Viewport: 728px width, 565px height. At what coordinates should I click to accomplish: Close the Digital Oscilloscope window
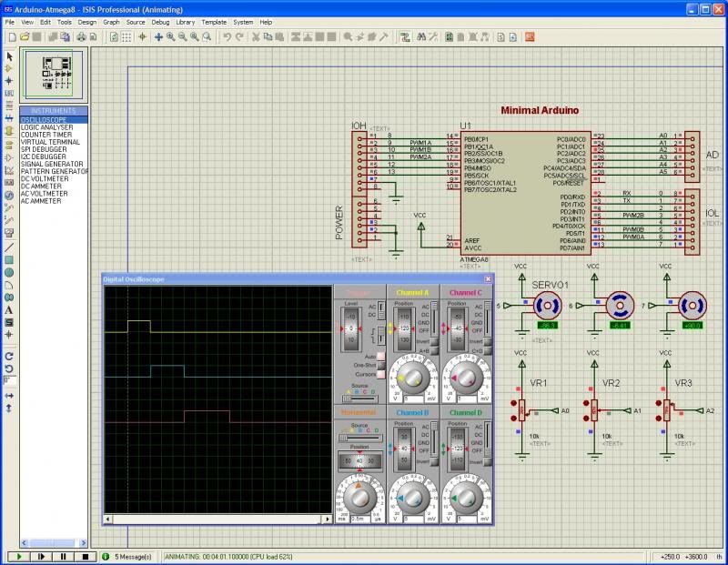(488, 279)
